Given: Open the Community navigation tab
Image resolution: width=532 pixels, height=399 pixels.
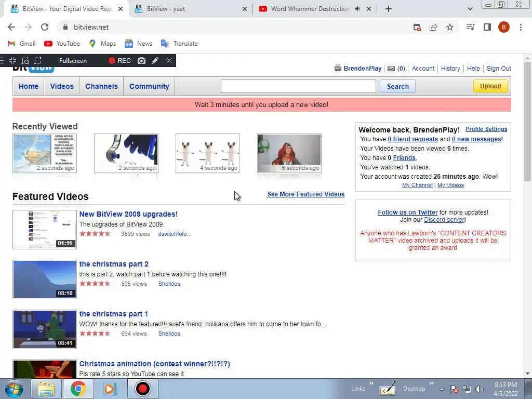Looking at the screenshot, I should click(149, 86).
